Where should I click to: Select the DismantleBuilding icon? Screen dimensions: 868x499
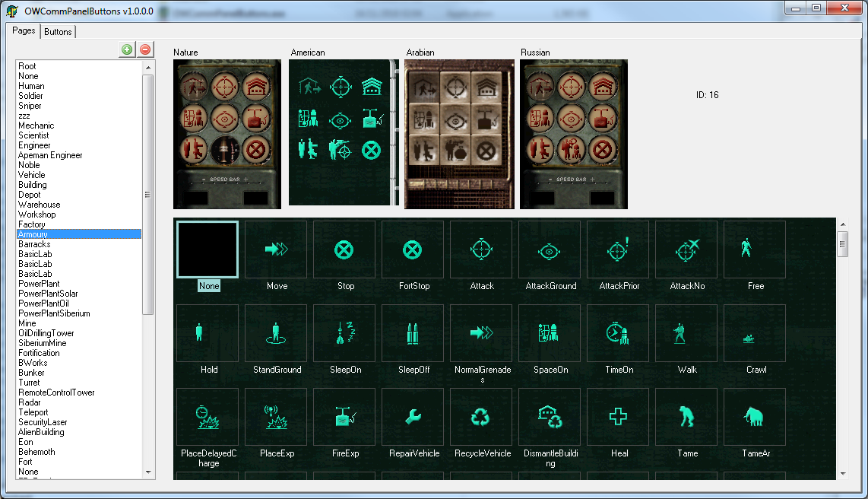point(550,417)
